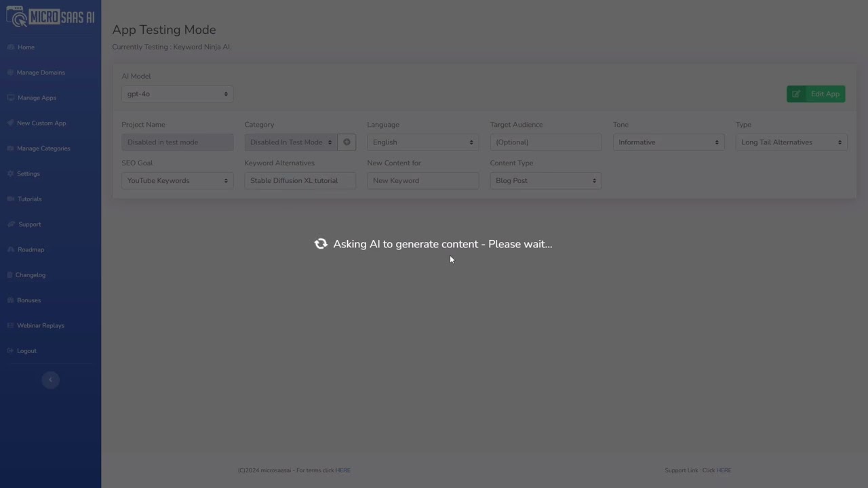The image size is (868, 488).
Task: Select Logout in sidebar
Action: click(26, 351)
